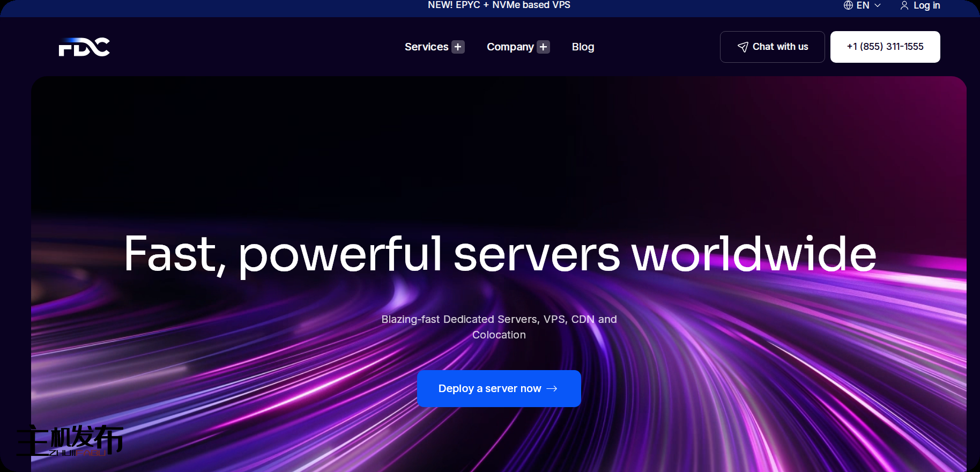Select the EN language label
Viewport: 980px width, 472px height.
(x=863, y=5)
